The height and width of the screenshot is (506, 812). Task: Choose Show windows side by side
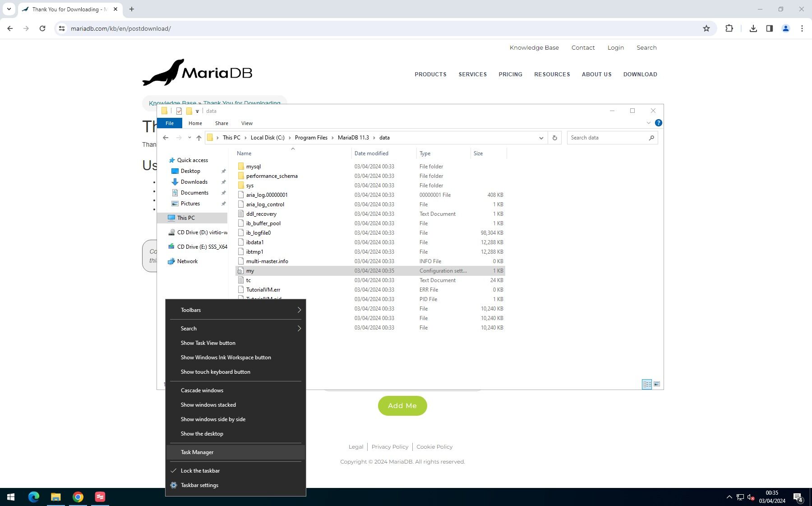pos(235,419)
